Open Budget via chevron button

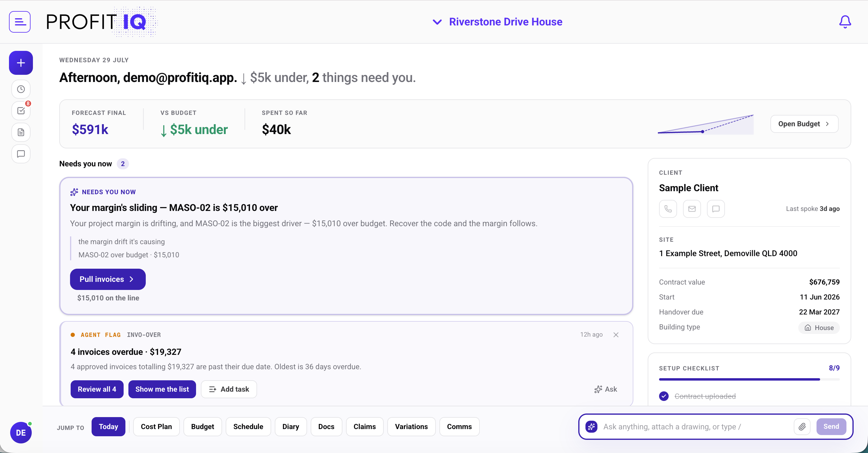click(x=804, y=124)
